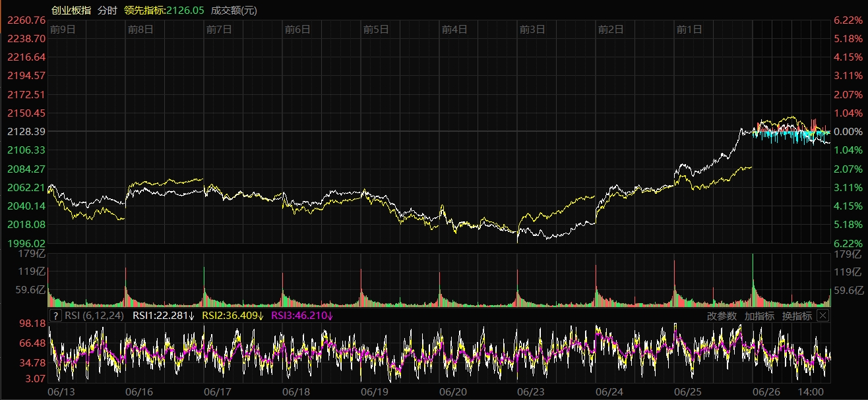Viewport: 868px width, 400px height.
Task: Click 加指标 to add an indicator
Action: pyautogui.click(x=759, y=316)
